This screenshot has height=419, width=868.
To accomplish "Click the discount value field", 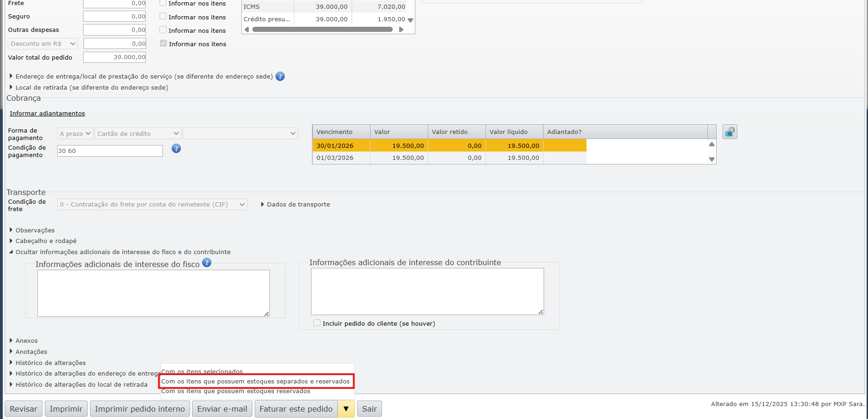I will [115, 44].
